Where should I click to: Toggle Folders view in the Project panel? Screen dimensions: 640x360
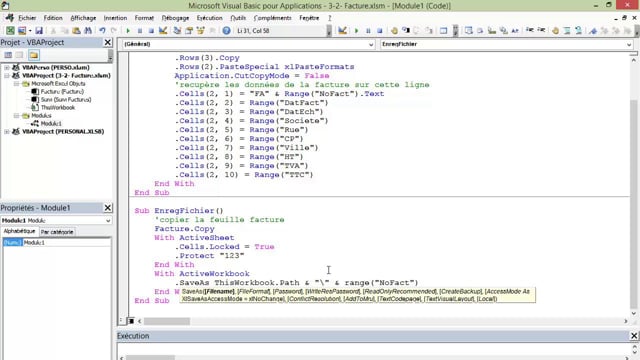point(33,55)
